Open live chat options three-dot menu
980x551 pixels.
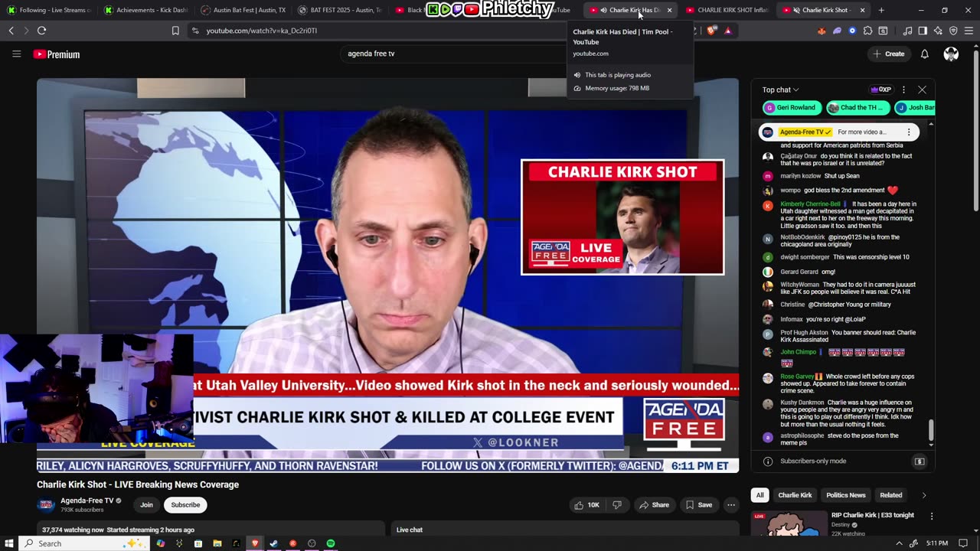point(903,90)
